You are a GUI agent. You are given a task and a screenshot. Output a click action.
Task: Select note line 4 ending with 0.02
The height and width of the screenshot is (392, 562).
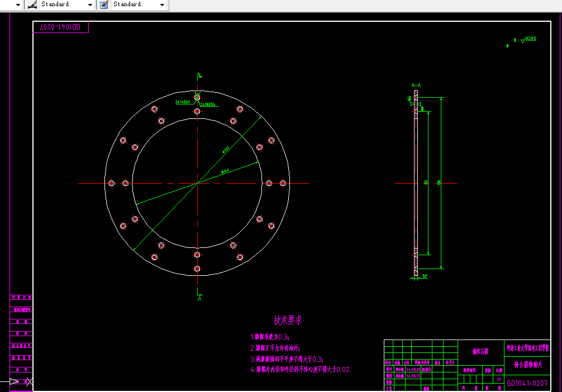click(x=301, y=370)
